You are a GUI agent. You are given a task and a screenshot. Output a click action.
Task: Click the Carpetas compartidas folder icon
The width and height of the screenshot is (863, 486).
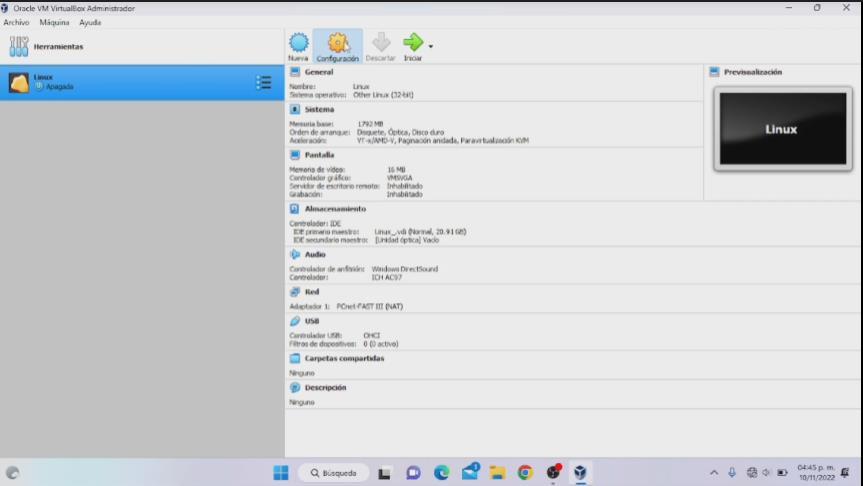[295, 359]
